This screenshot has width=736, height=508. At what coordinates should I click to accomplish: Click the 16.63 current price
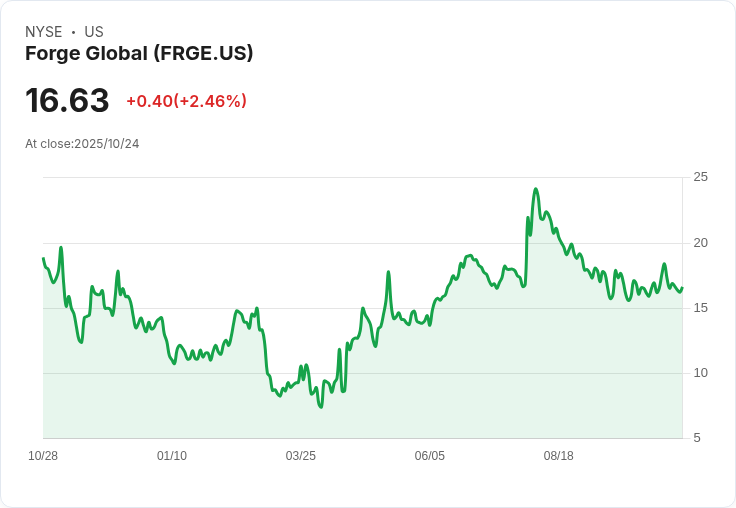pos(67,101)
